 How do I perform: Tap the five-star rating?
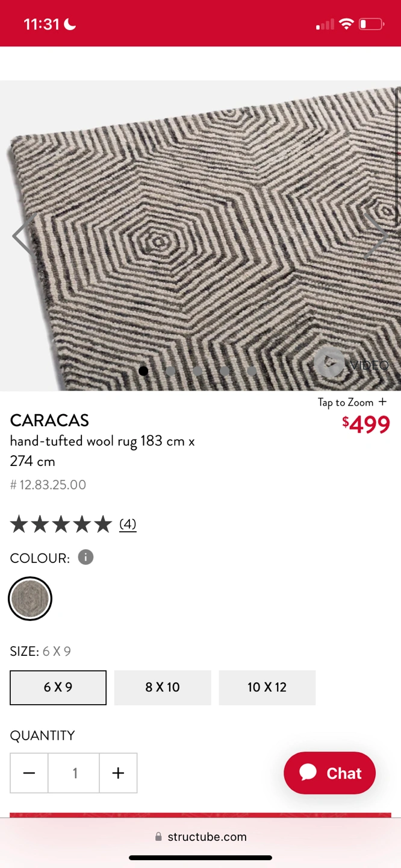[61, 524]
